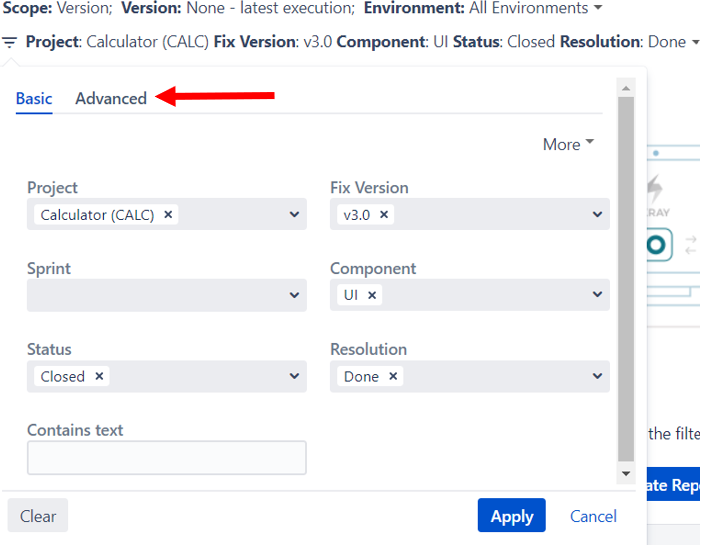The image size is (715, 547).
Task: Click the scrollbar up arrow
Action: point(626,88)
